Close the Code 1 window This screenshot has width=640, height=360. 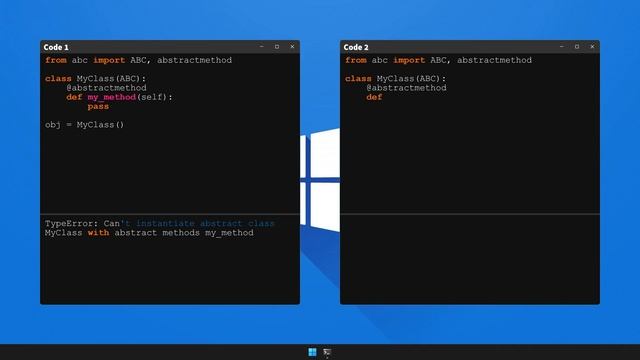click(292, 47)
